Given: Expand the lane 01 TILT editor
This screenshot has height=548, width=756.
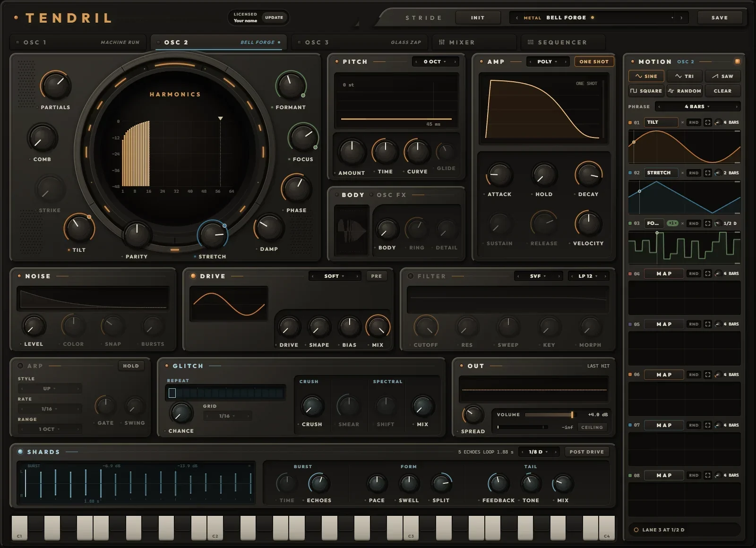Looking at the screenshot, I should (x=707, y=122).
